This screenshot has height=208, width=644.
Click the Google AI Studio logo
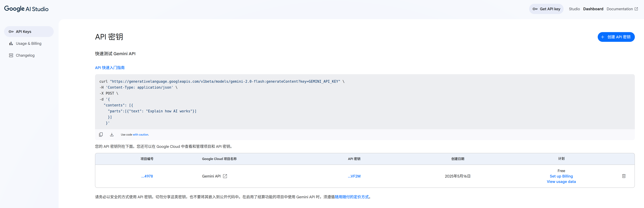coord(26,9)
